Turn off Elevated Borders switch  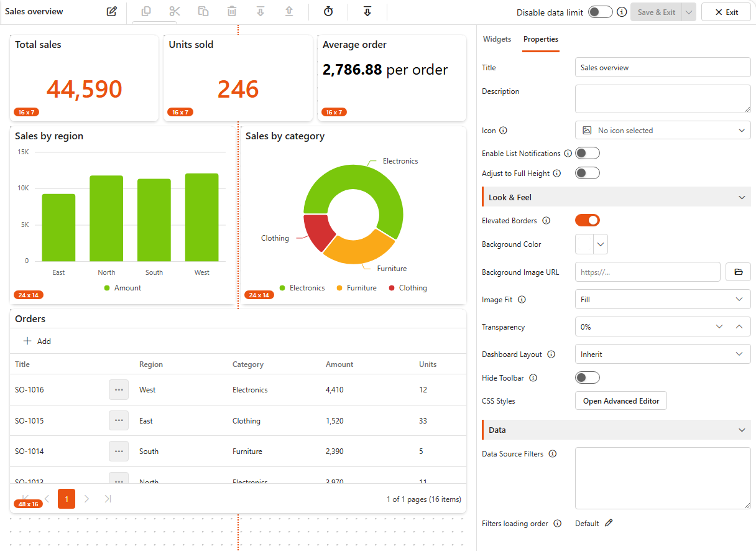tap(588, 220)
